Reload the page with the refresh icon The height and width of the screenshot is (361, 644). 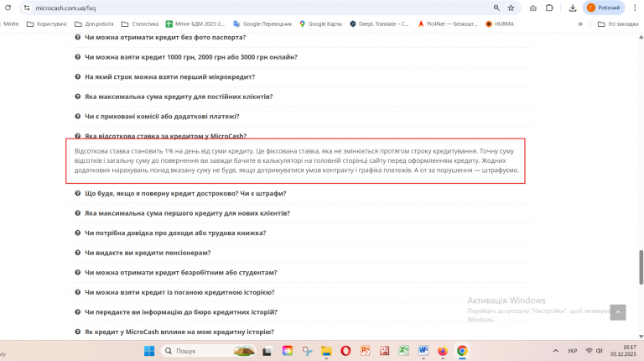pyautogui.click(x=8, y=8)
